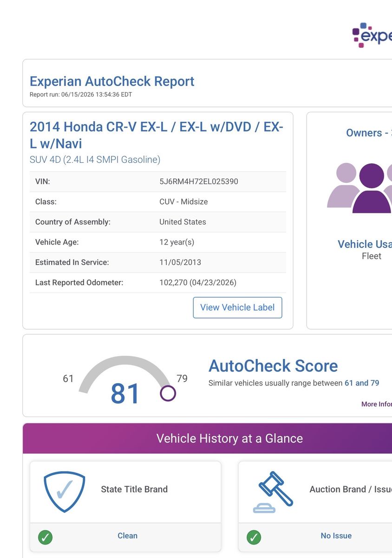Click the auction gavel icon
The image size is (392, 558).
click(274, 492)
